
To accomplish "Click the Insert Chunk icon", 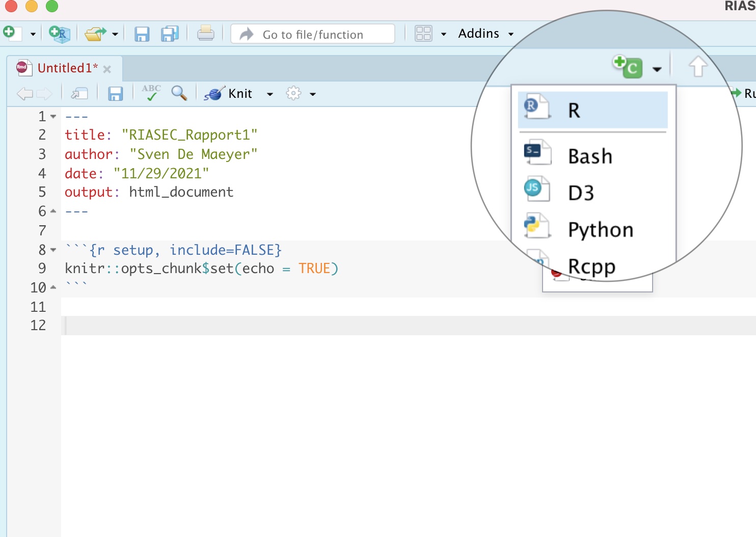I will click(x=627, y=66).
